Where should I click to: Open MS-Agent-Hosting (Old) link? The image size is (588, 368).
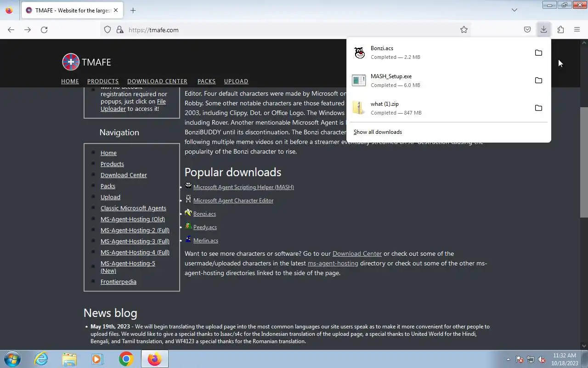(x=133, y=219)
